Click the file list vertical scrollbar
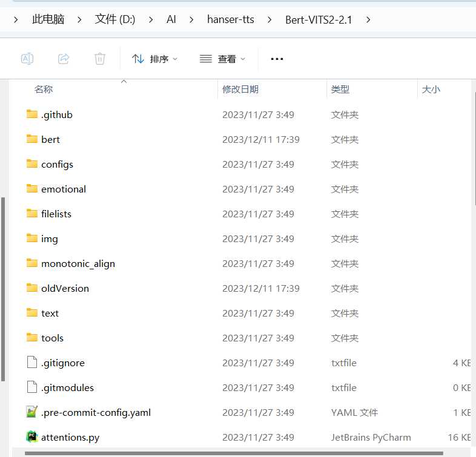 pyautogui.click(x=474, y=149)
